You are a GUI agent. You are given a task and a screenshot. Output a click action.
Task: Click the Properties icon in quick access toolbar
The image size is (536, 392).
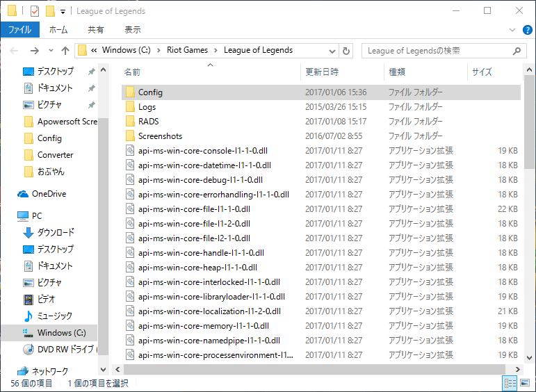pyautogui.click(x=35, y=11)
